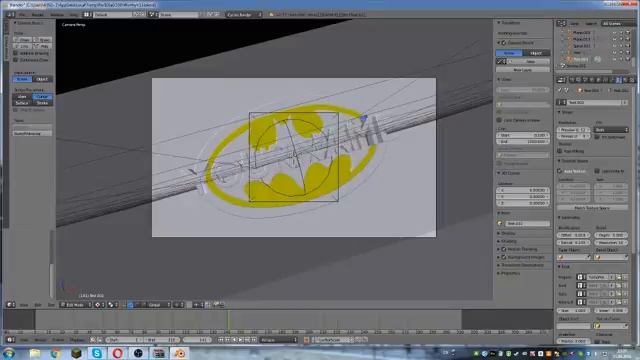
Task: Switch to the Object properties tab icon
Action: point(598,80)
